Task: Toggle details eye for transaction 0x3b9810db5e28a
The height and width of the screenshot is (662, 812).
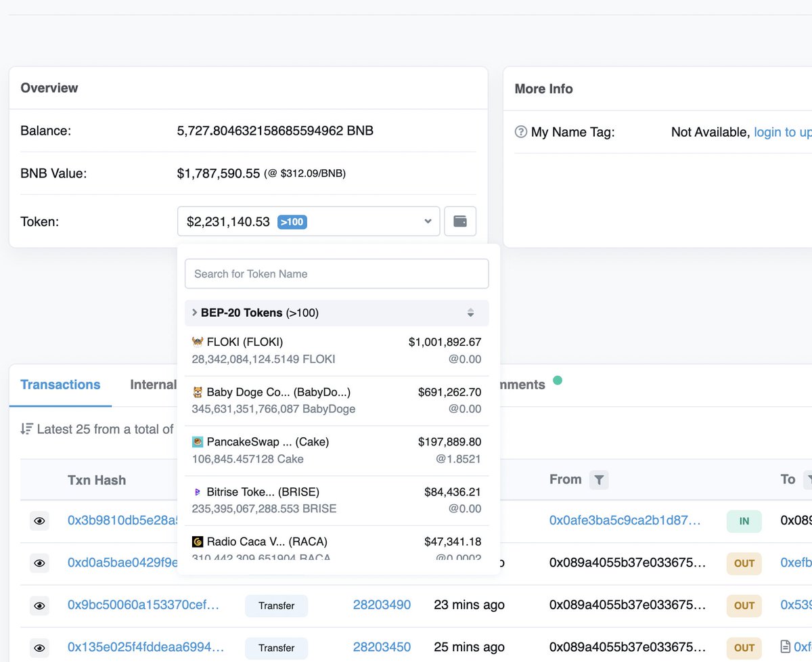Action: [x=40, y=521]
